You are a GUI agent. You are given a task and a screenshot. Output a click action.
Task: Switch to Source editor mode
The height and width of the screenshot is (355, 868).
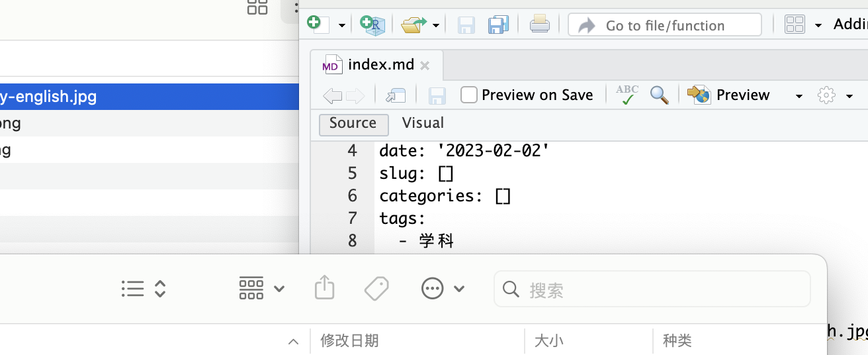(353, 123)
